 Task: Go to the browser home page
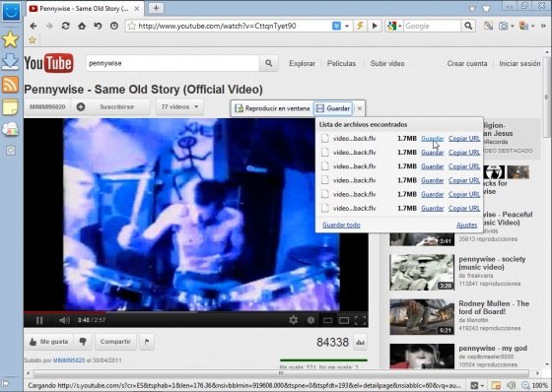(x=82, y=26)
